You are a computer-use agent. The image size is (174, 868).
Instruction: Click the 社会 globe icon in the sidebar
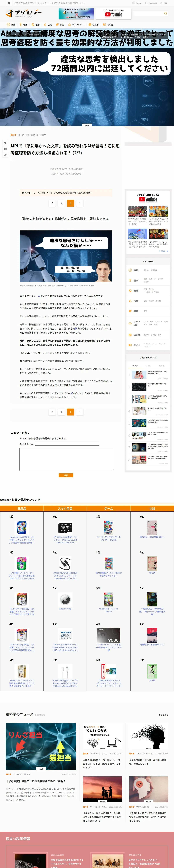[x=130, y=290]
